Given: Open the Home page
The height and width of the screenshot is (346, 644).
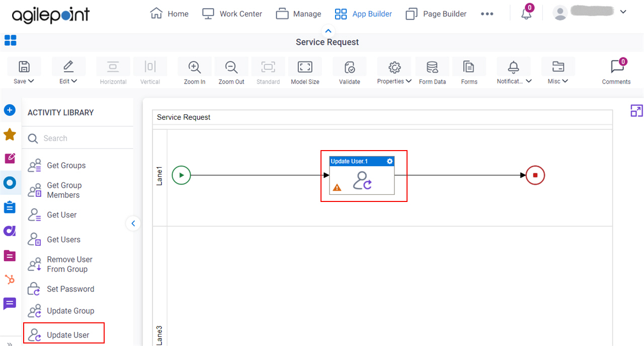Looking at the screenshot, I should pyautogui.click(x=169, y=14).
